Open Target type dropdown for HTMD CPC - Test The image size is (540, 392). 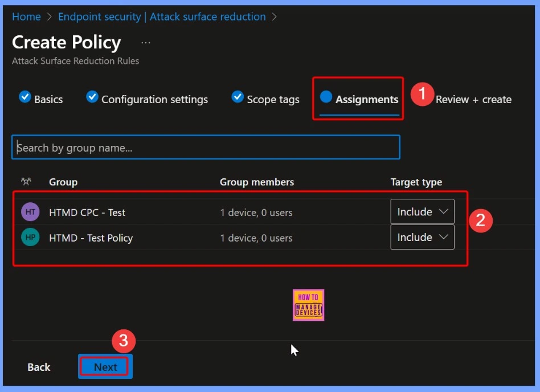(422, 212)
